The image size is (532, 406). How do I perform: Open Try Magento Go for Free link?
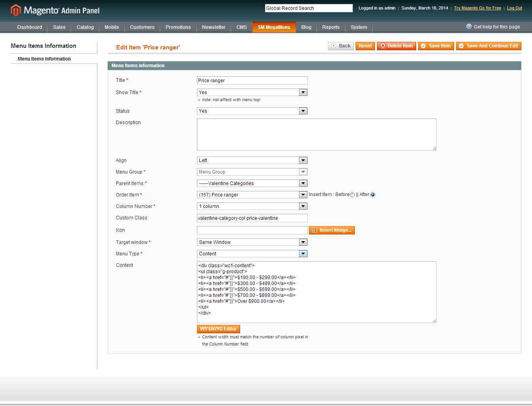(477, 8)
